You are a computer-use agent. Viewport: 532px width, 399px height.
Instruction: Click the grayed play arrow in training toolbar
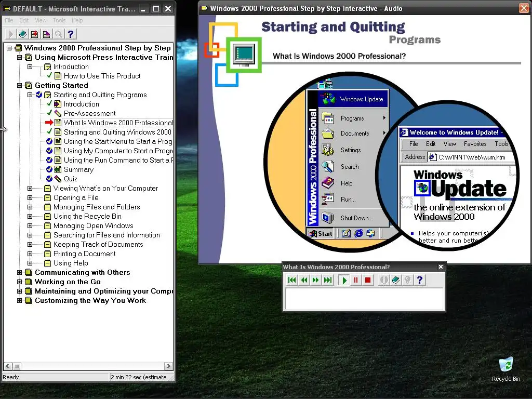click(x=11, y=34)
